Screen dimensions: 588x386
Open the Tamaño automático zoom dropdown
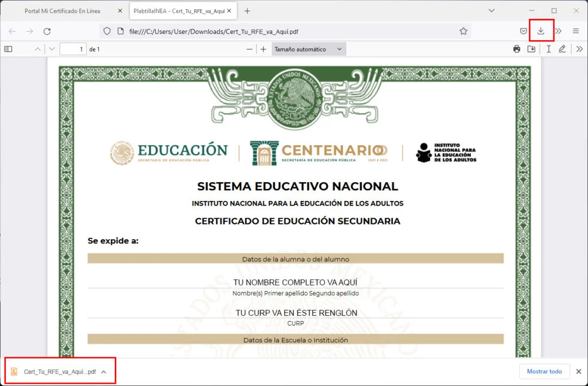pos(308,49)
